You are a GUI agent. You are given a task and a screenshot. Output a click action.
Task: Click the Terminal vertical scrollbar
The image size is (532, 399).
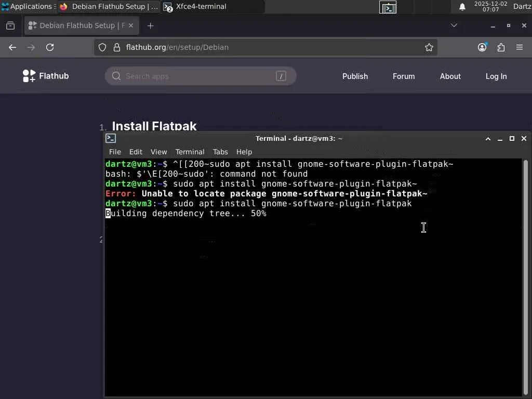[525, 276]
